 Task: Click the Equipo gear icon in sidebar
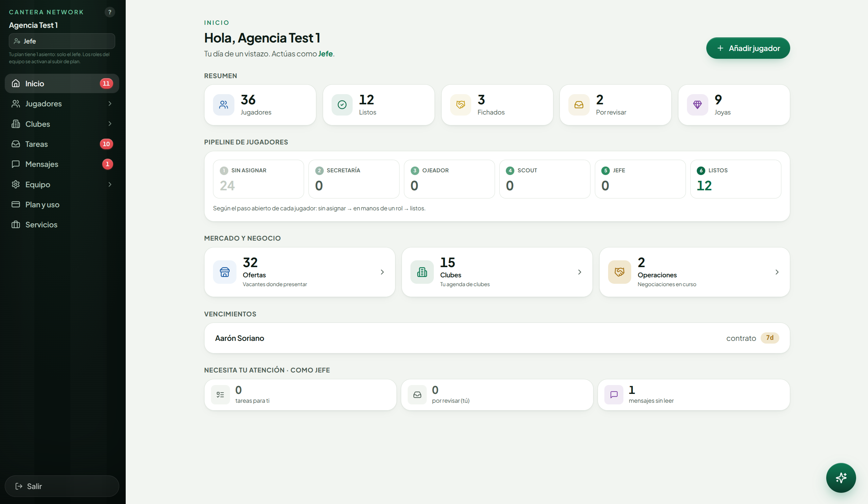[16, 184]
